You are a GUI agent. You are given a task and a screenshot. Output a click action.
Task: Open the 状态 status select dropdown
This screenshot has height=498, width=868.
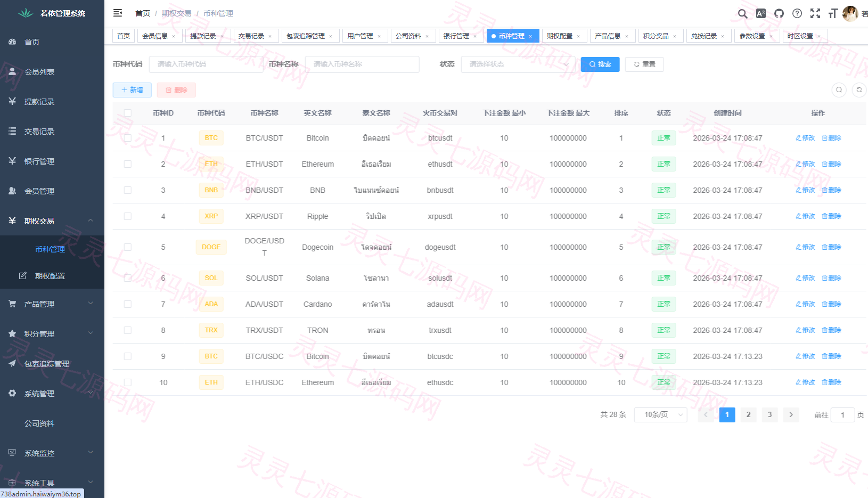pos(518,64)
